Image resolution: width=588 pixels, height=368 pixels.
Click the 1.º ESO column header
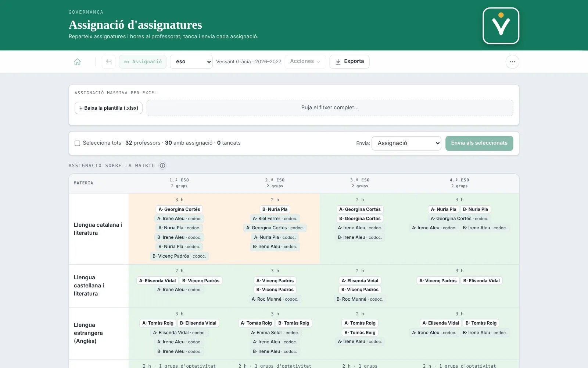tap(179, 183)
